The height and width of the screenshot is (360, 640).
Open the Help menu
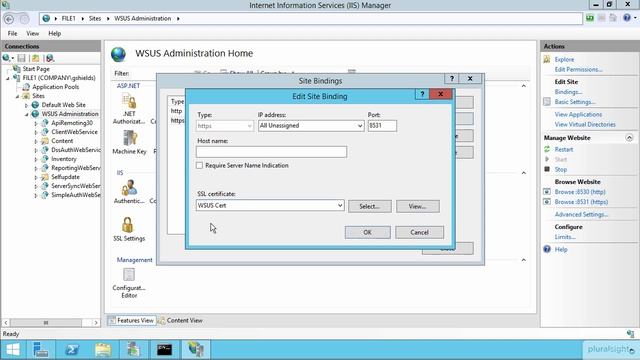point(54,33)
